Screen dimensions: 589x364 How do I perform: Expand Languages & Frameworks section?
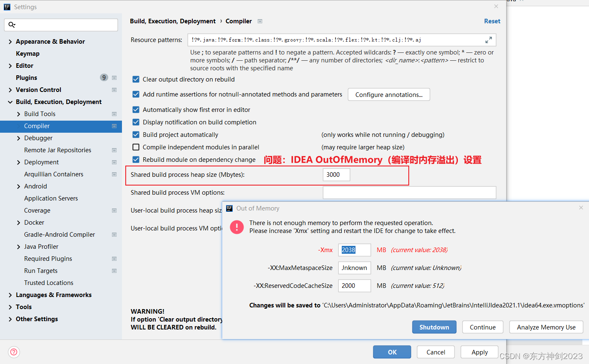tap(10, 295)
